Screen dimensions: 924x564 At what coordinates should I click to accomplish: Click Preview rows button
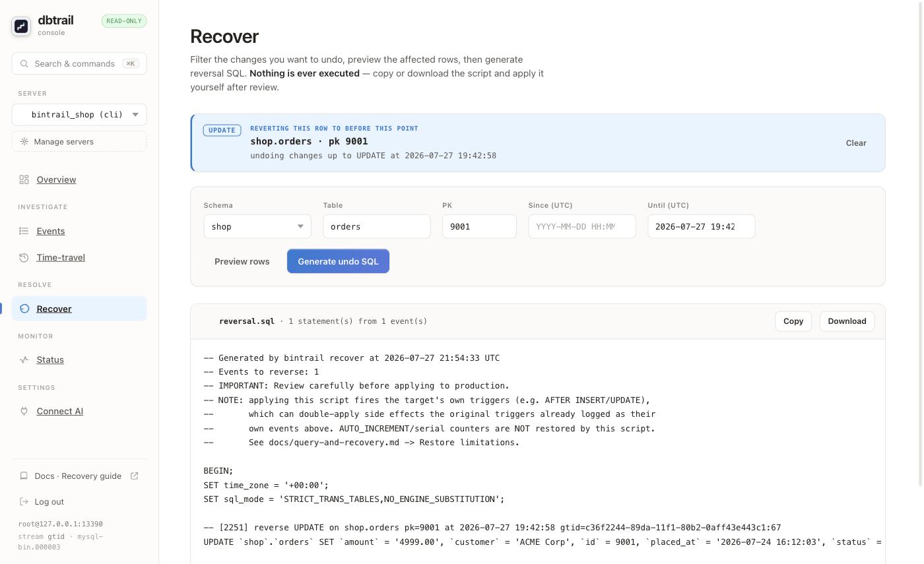(x=242, y=261)
